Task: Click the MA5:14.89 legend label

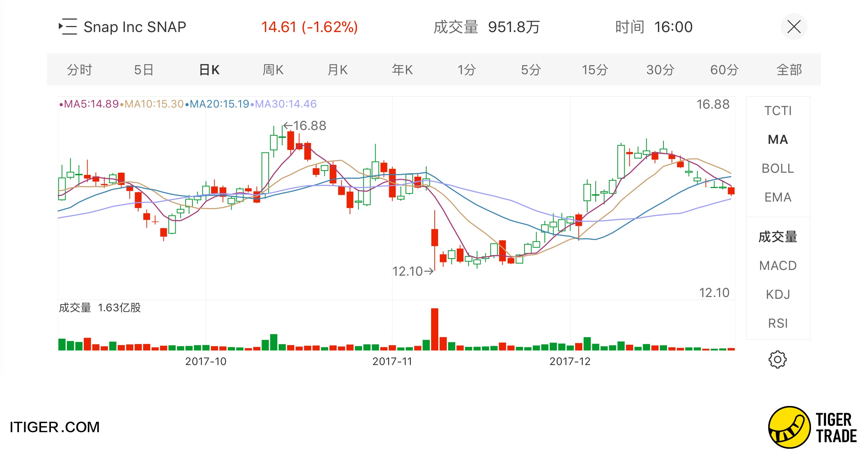Action: [89, 104]
